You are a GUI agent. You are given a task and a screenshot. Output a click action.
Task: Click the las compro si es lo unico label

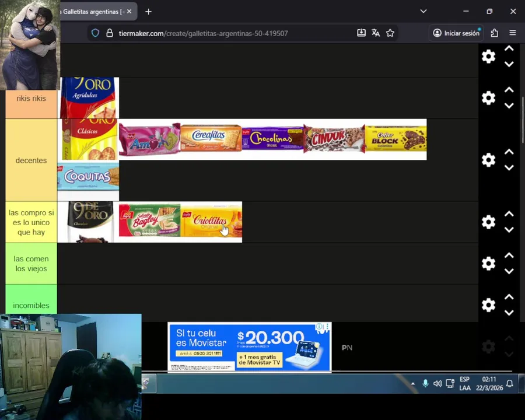tap(31, 222)
